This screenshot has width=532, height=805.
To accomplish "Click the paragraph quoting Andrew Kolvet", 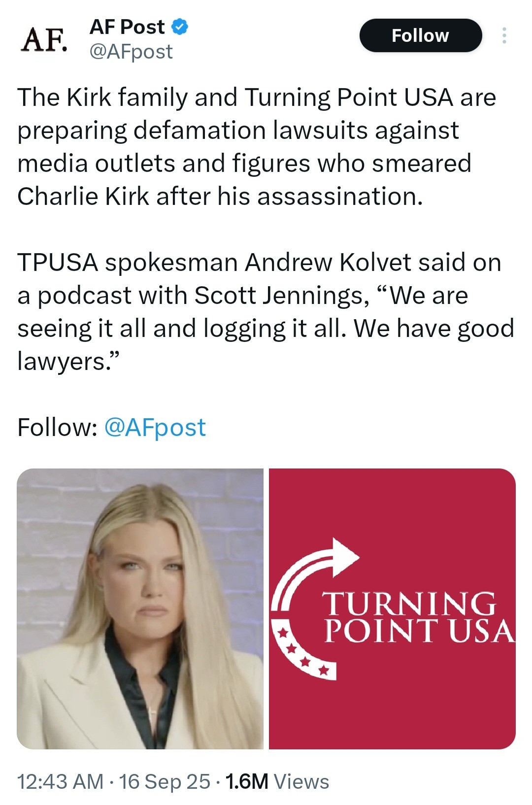I will 265,312.
